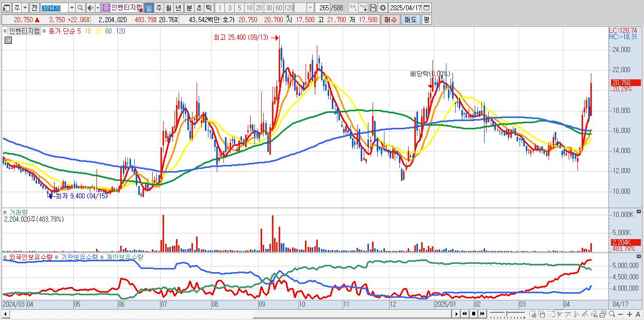Image resolution: width=644 pixels, height=320 pixels.
Task: Click the minus zoom-out icon
Action: coord(620,314)
